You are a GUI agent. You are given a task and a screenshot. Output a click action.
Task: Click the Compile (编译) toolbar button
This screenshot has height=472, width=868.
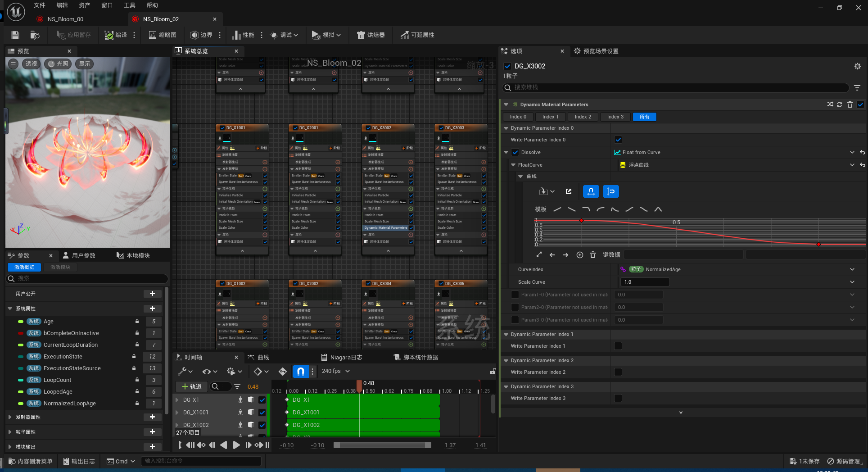pyautogui.click(x=116, y=35)
